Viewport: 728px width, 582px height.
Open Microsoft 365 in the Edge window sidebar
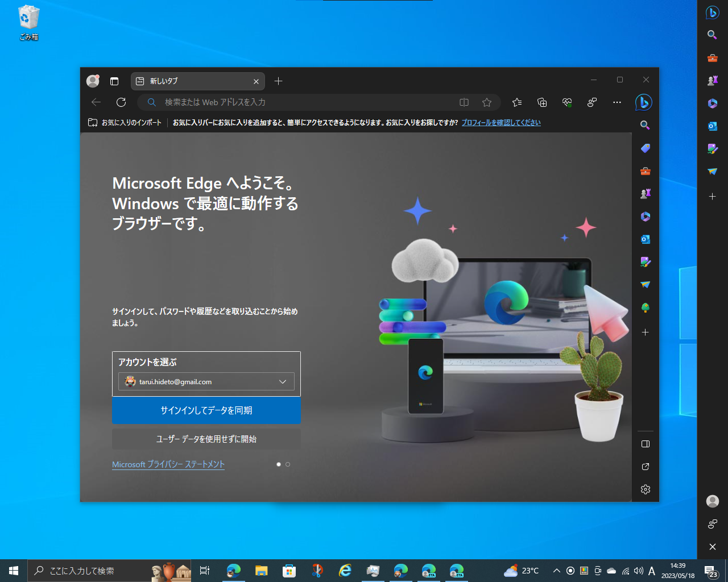645,217
